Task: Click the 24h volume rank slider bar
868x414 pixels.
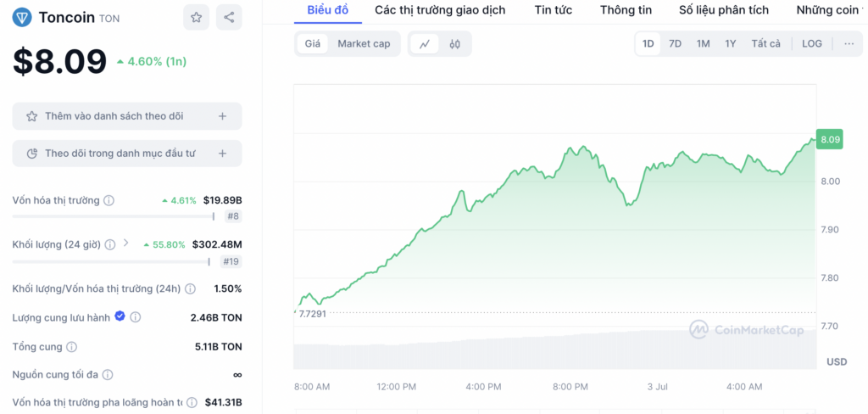Action: pyautogui.click(x=111, y=261)
